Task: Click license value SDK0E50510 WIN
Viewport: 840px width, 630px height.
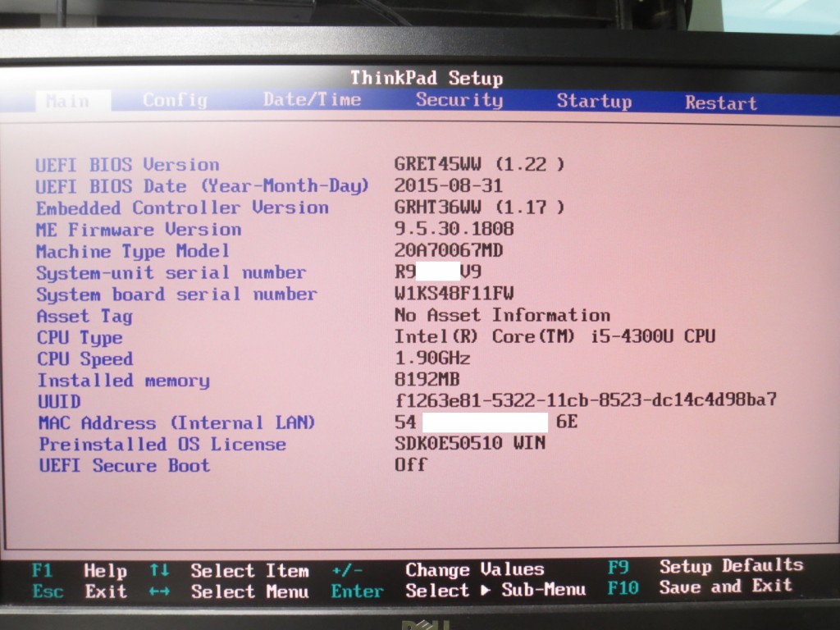Action: pyautogui.click(x=470, y=442)
